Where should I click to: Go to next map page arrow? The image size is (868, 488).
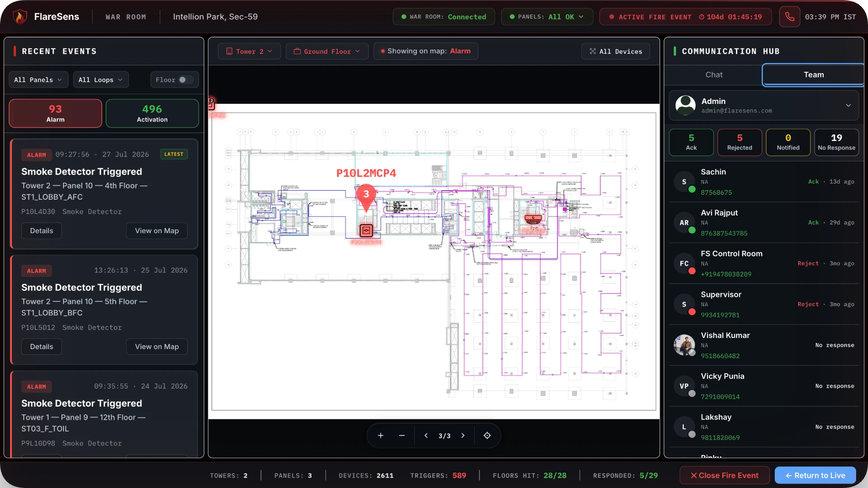(x=463, y=436)
